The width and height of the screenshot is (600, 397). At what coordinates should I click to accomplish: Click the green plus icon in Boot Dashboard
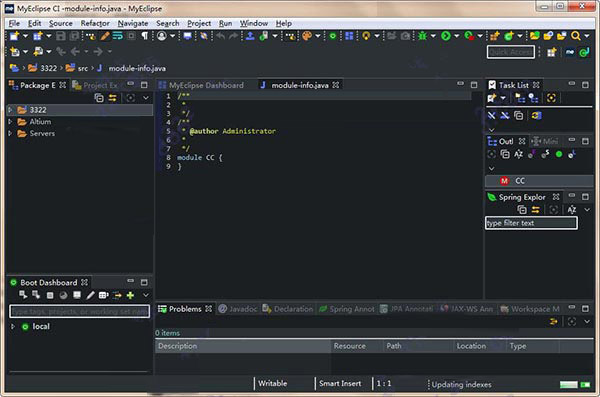click(130, 295)
